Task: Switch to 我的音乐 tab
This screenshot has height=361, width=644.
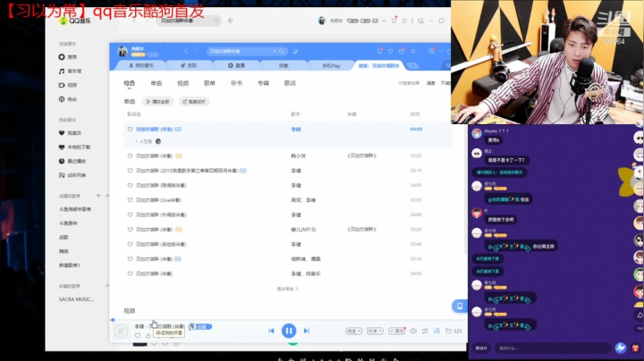Action: point(141,65)
